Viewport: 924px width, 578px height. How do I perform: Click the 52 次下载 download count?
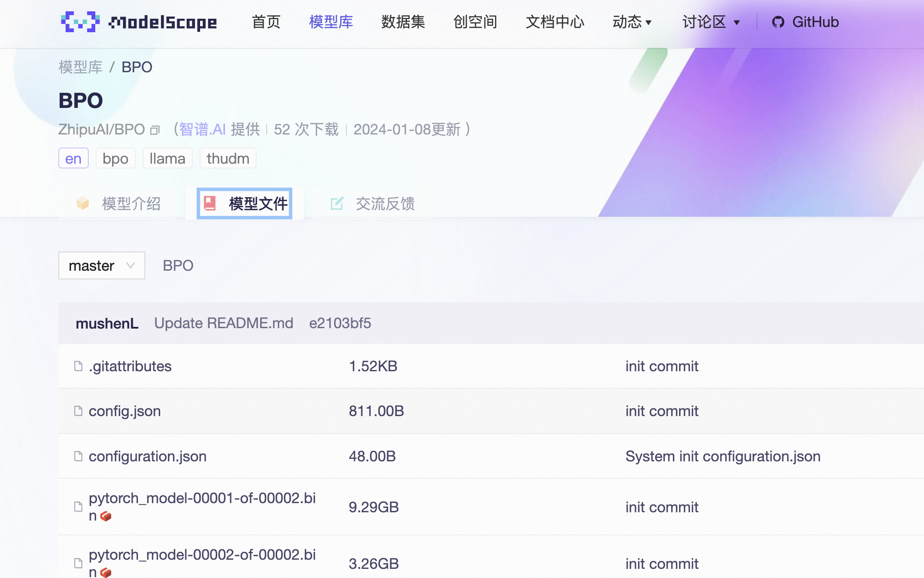[306, 129]
